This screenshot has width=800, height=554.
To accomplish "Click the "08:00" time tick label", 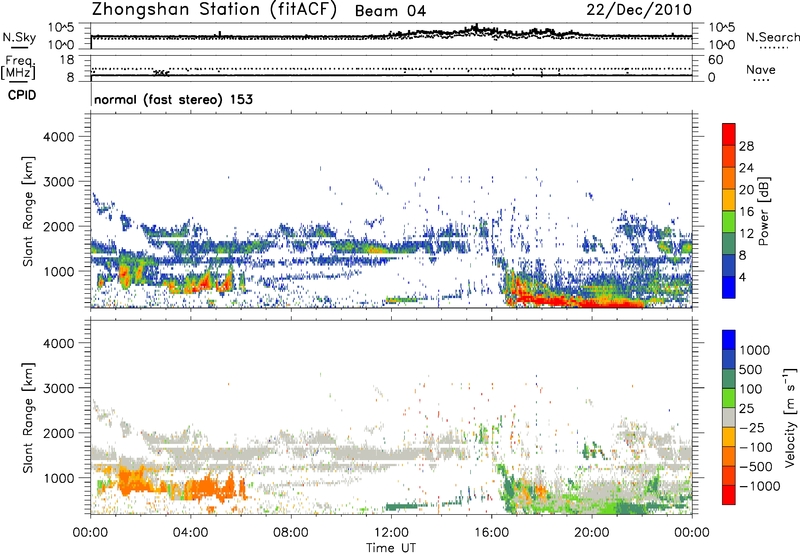I will 290,533.
